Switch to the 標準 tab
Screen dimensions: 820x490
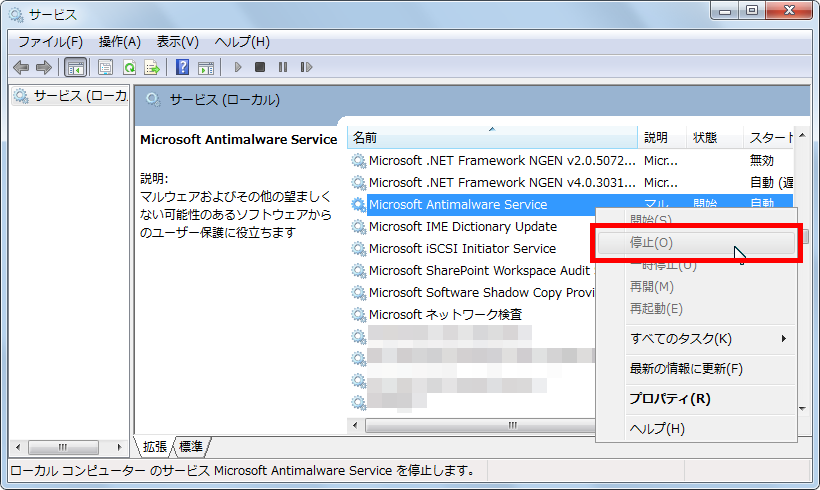pos(190,447)
